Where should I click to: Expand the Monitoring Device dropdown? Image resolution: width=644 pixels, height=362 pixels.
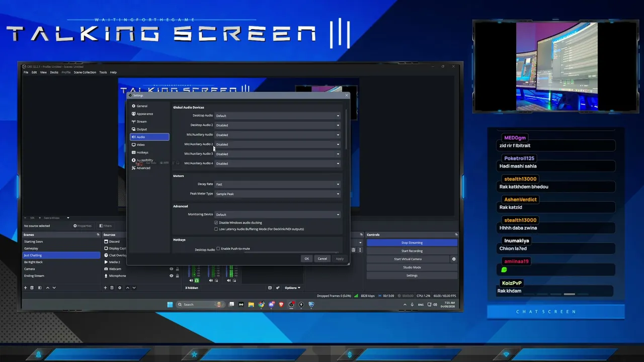point(278,215)
